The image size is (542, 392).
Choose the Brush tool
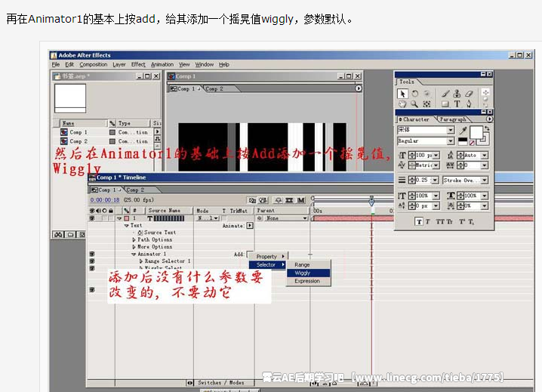pyautogui.click(x=445, y=94)
